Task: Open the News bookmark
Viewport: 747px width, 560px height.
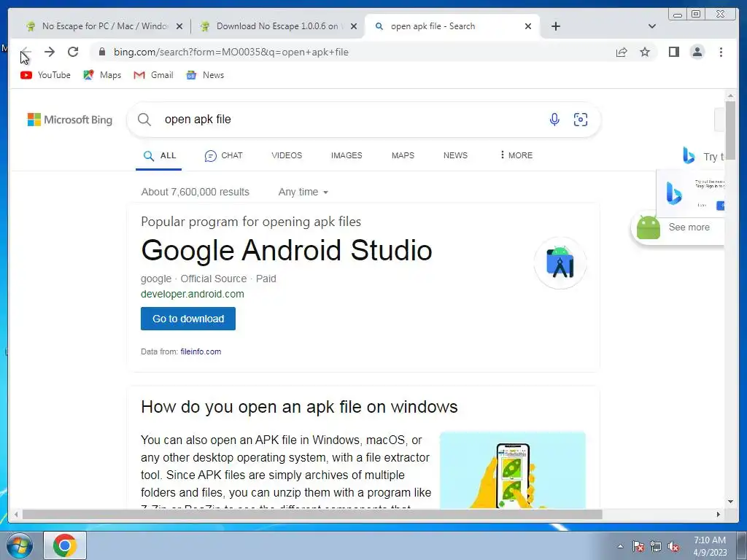Action: 205,75
